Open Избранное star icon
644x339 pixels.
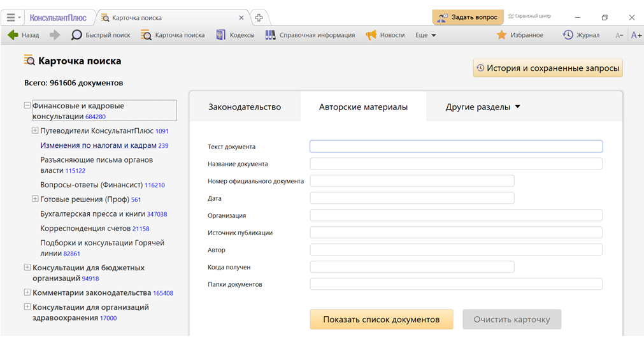click(x=501, y=35)
